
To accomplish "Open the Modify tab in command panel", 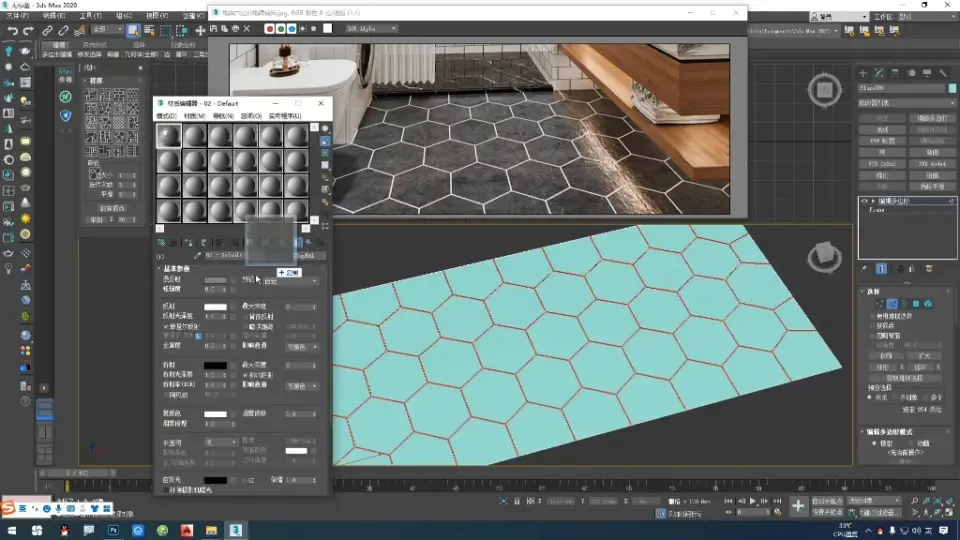I will (x=879, y=73).
